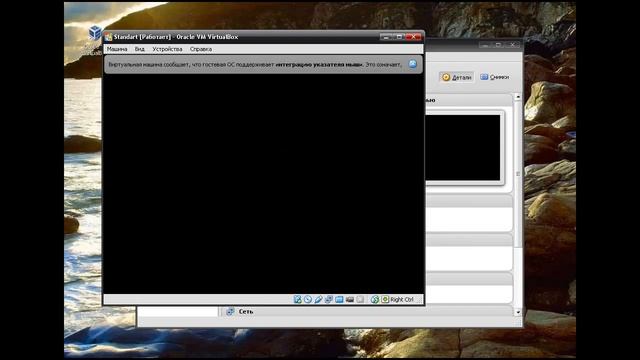The image size is (640, 360).
Task: Close the background Manager window
Action: point(513,45)
